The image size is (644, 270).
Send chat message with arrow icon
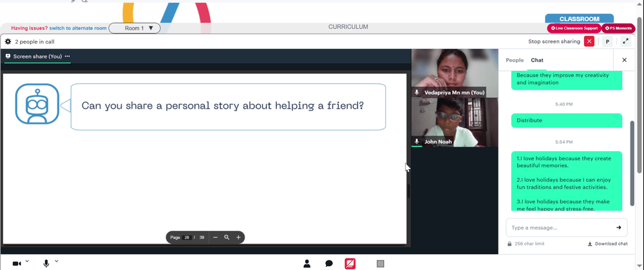618,228
